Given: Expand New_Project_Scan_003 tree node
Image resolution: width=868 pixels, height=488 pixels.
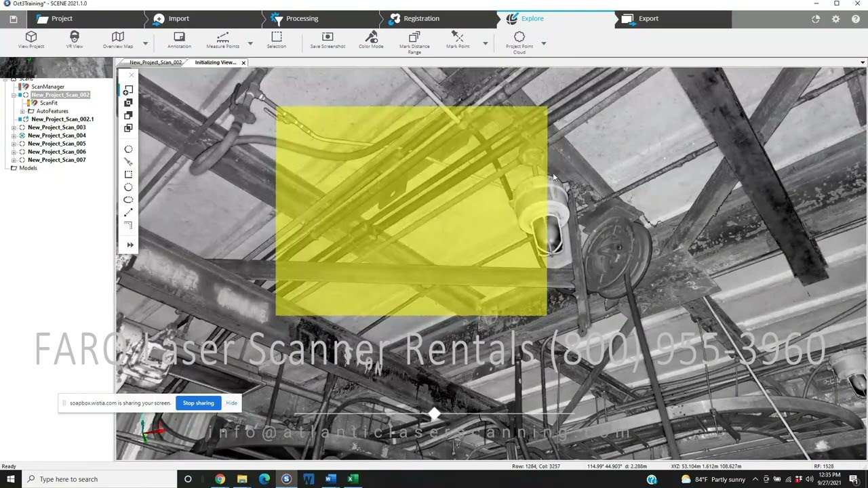Looking at the screenshot, I should 14,127.
